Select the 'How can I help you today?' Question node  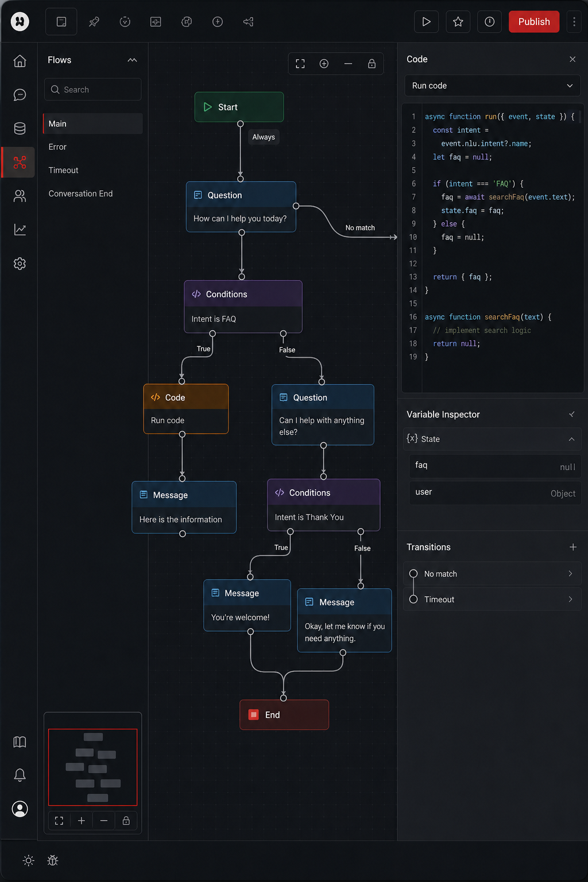(241, 207)
